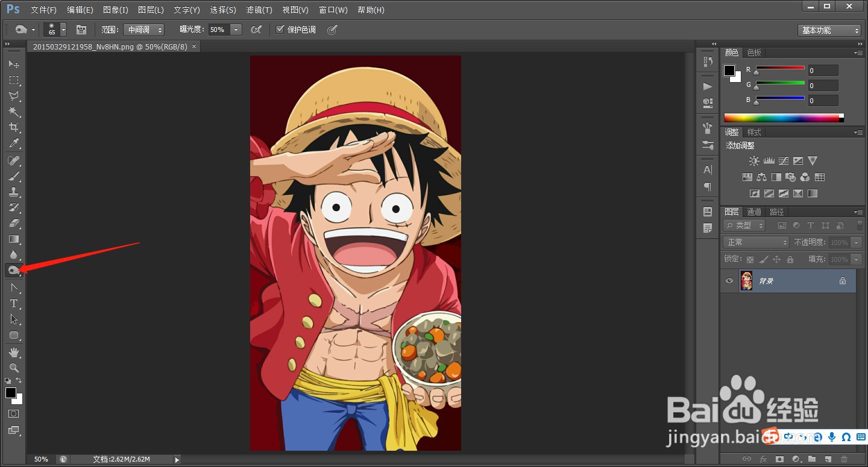Switch to the 通道 tab
This screenshot has height=467, width=868.
(754, 212)
